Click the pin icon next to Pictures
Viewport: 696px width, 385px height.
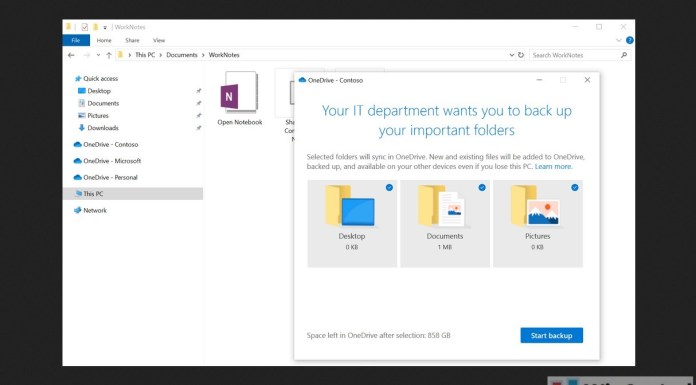pos(198,115)
